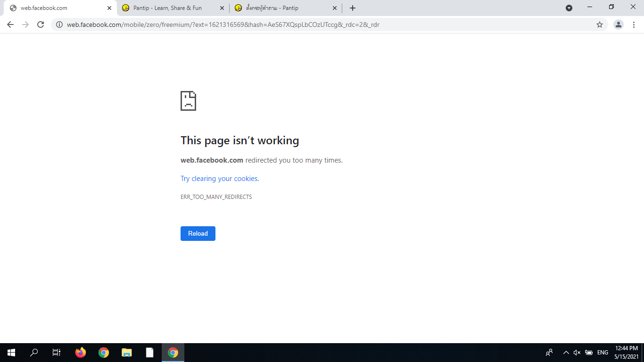Click the ERR_TOO_MANY_REDIRECTS error code

[216, 197]
